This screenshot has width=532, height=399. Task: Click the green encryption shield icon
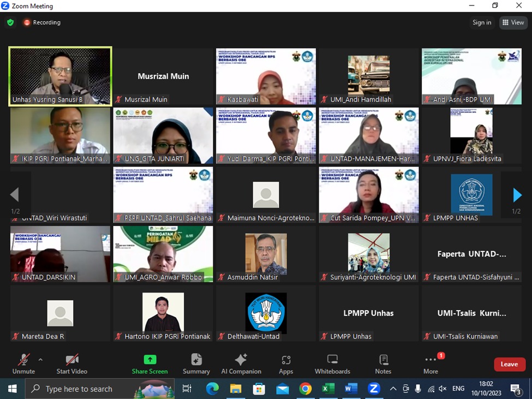[x=10, y=22]
